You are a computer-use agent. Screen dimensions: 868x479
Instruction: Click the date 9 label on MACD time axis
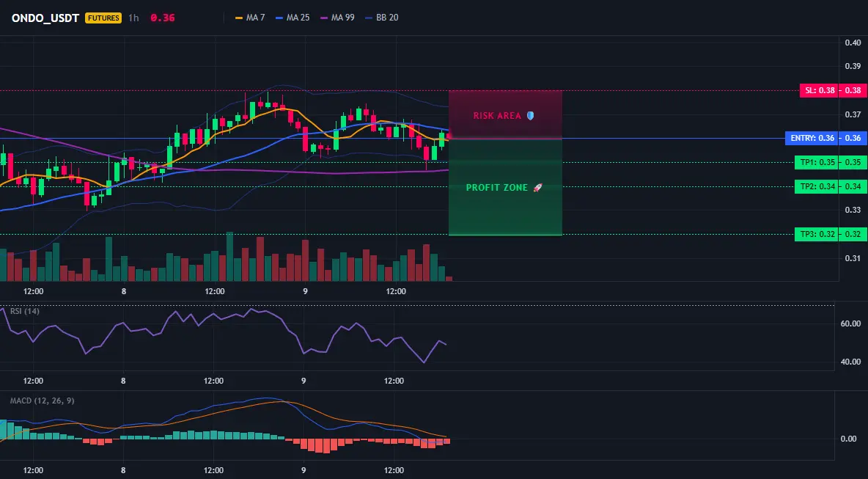(304, 471)
